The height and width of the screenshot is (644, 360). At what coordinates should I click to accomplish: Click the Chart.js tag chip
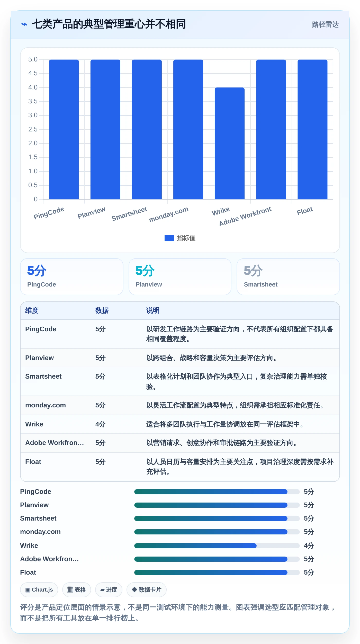39,590
